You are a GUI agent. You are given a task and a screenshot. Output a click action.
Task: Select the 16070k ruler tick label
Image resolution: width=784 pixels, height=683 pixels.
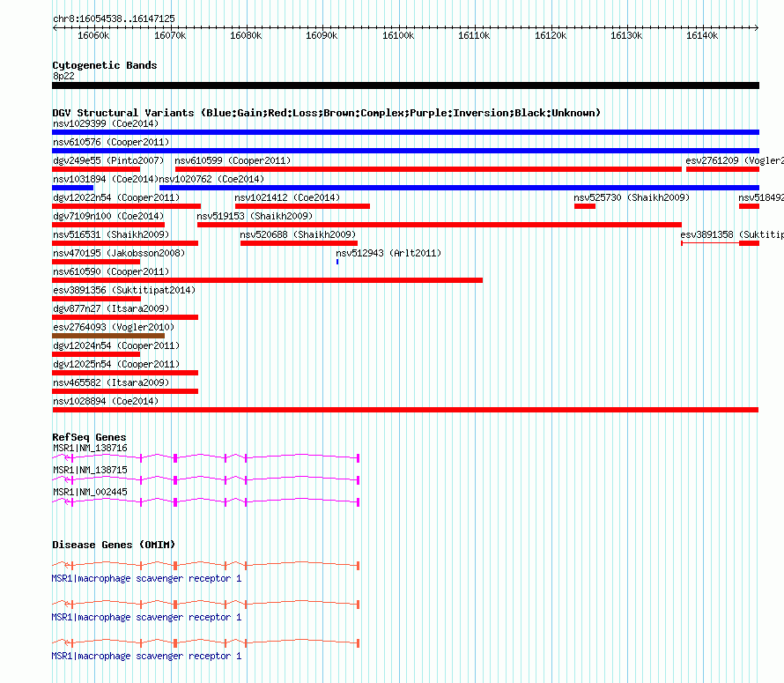click(x=170, y=35)
